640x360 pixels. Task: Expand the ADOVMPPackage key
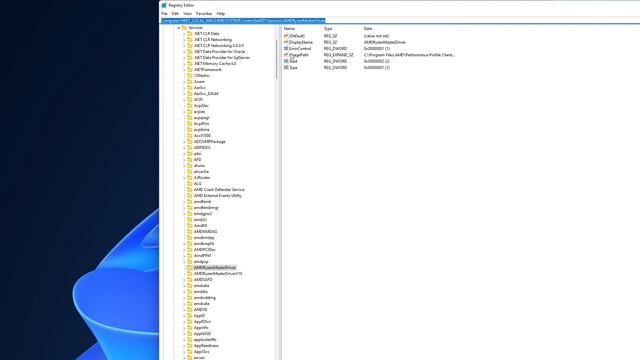(184, 142)
